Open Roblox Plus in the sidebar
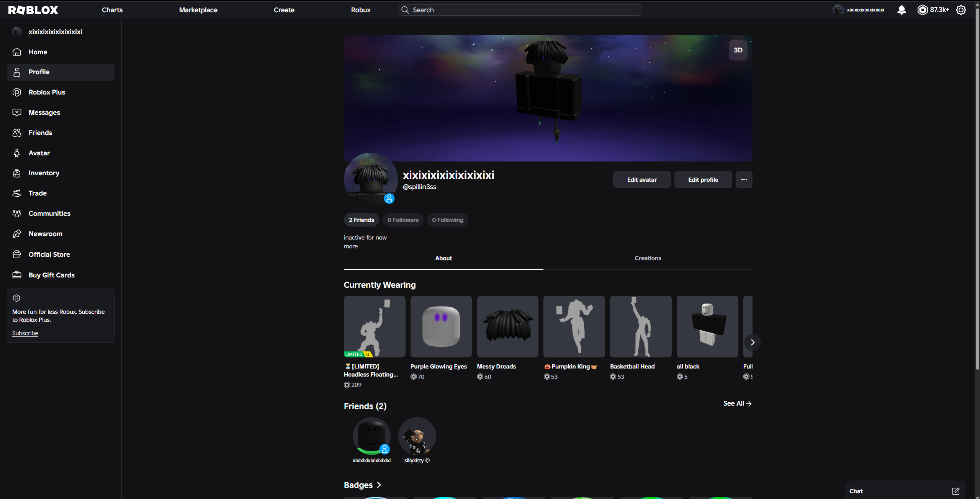The image size is (980, 499). [61, 92]
